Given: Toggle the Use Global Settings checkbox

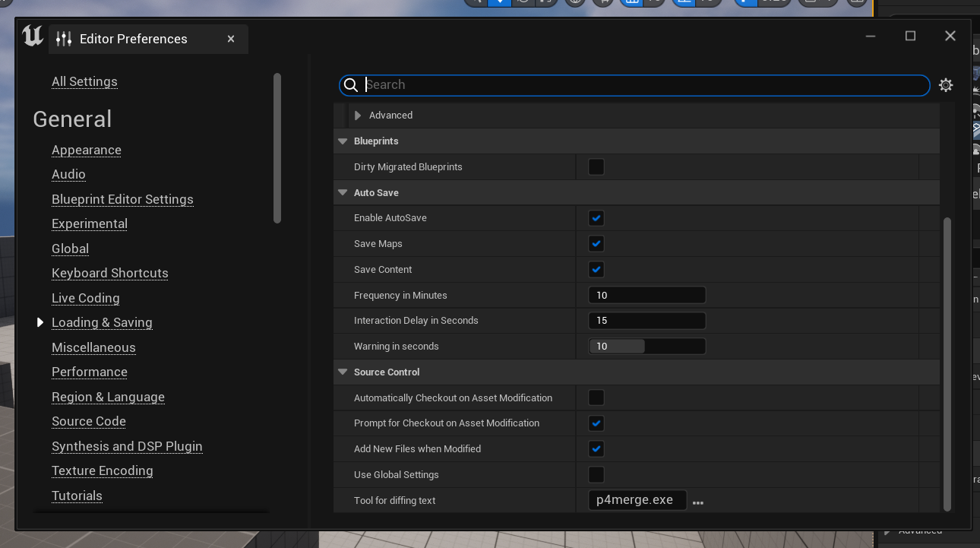Looking at the screenshot, I should (596, 474).
